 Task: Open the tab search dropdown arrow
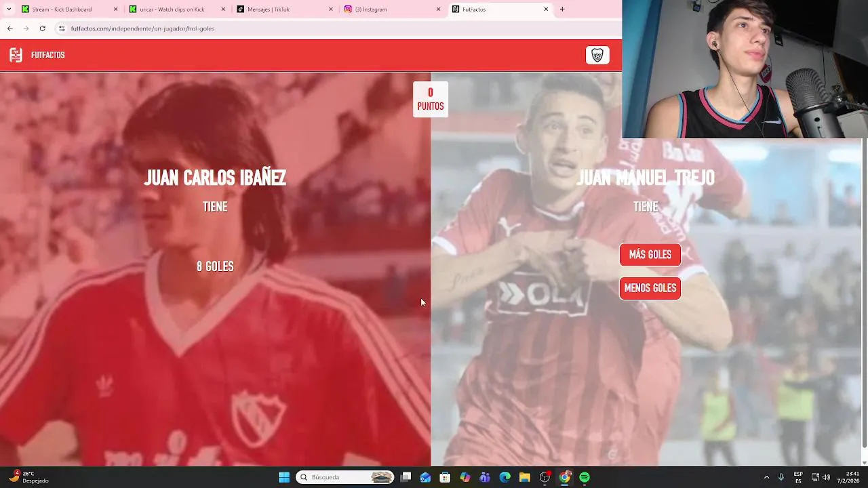[x=9, y=9]
